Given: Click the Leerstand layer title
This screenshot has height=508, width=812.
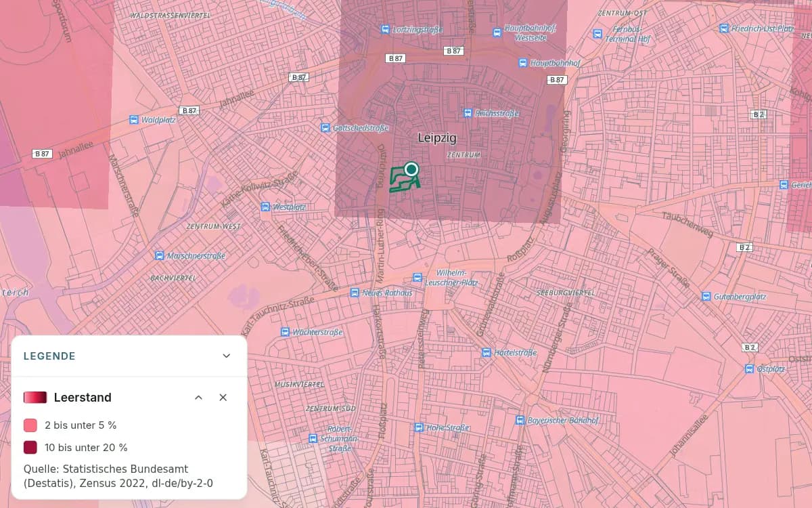Looking at the screenshot, I should (x=83, y=398).
